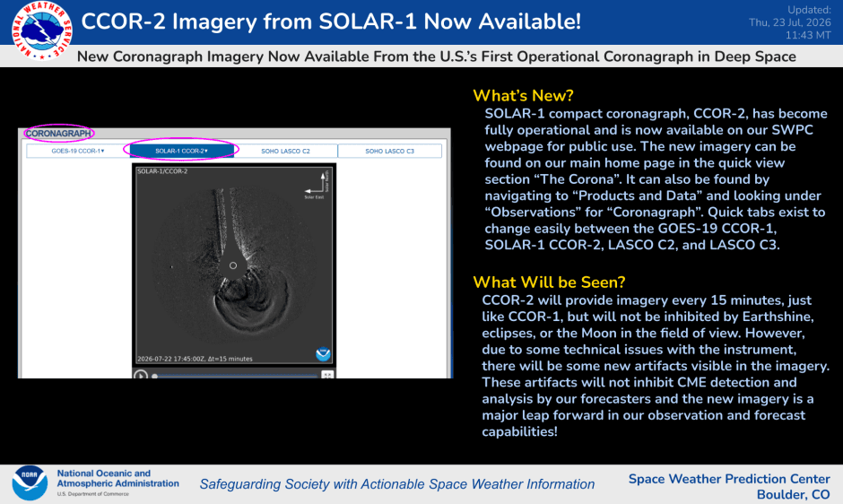Click the "Updated: Thu, 23 Jul, 2026" text
The image size is (843, 504).
pos(790,16)
